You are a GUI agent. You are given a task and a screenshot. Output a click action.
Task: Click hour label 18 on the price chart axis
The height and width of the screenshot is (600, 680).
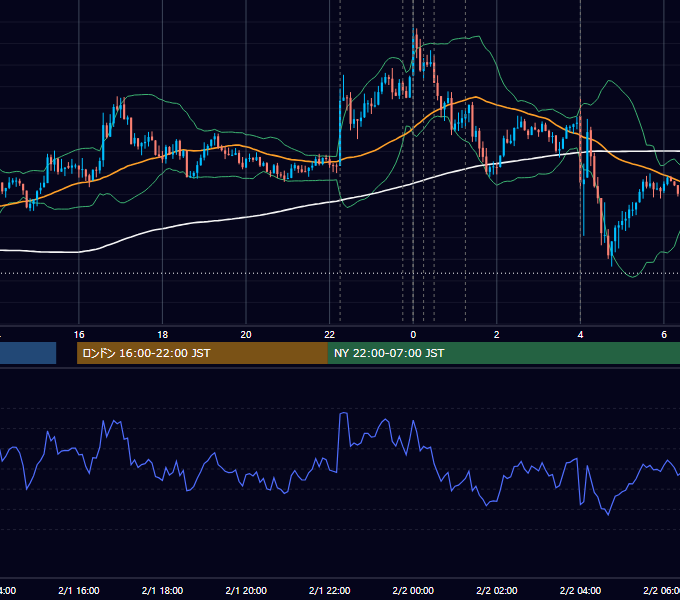click(162, 335)
